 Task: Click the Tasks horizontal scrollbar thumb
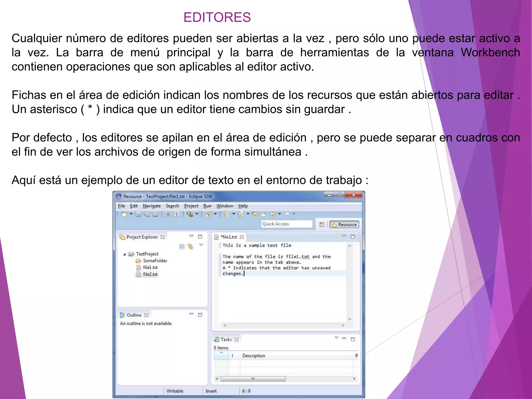(x=253, y=379)
